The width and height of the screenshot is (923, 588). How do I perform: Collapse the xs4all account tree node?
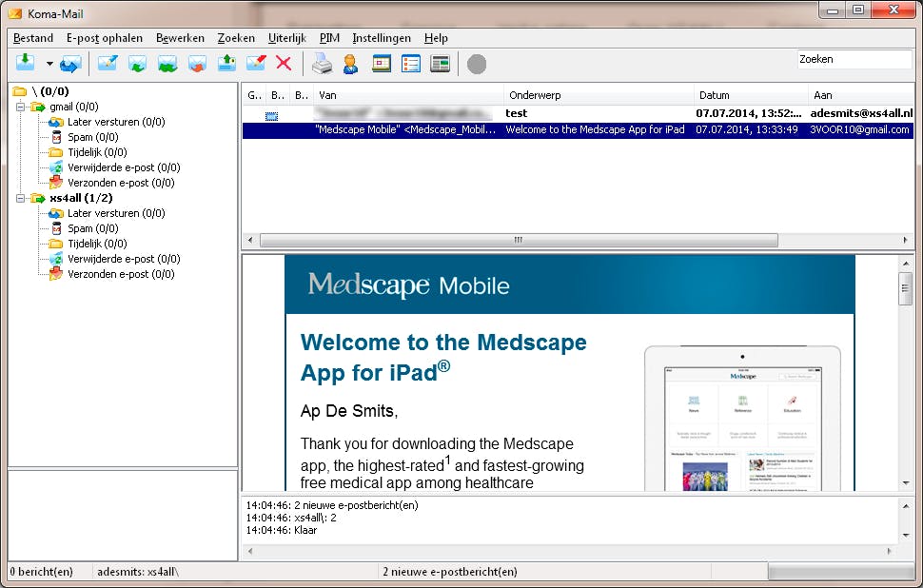point(21,198)
